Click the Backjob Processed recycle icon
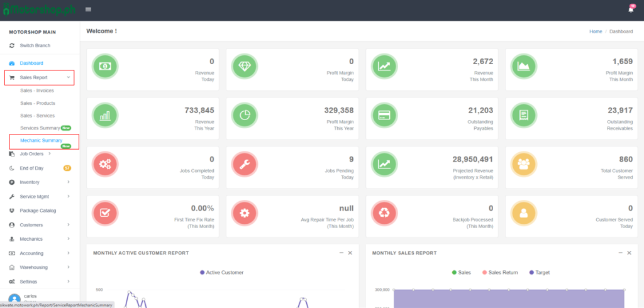This screenshot has width=644, height=308. [x=384, y=213]
